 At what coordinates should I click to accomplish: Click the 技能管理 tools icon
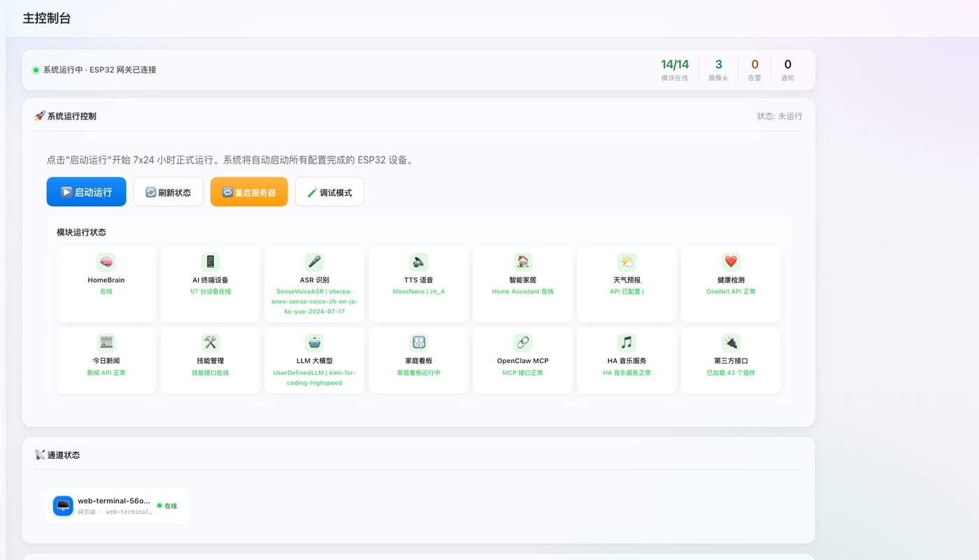(210, 343)
